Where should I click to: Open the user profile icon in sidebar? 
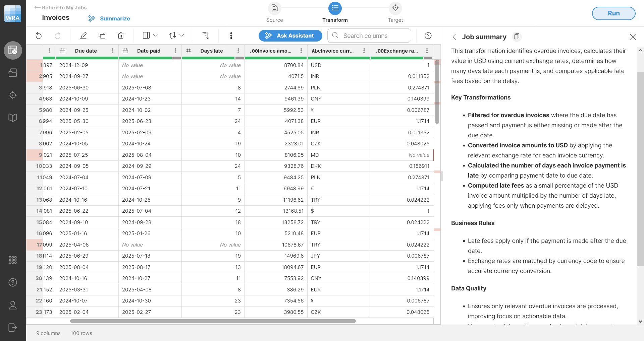coord(13,305)
